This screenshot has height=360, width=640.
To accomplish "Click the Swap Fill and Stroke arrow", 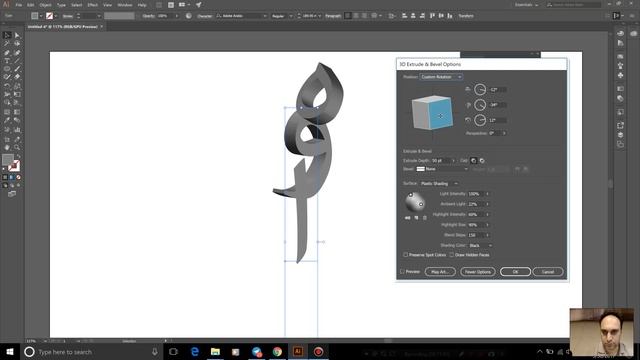I will pyautogui.click(x=18, y=157).
